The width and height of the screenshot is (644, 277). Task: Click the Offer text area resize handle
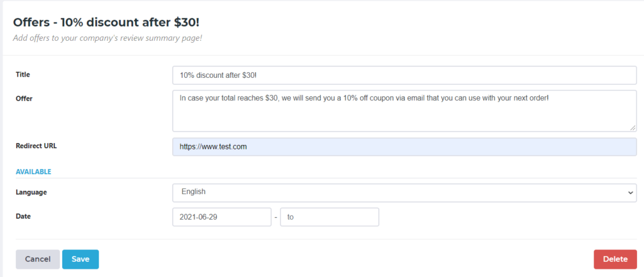[633, 128]
